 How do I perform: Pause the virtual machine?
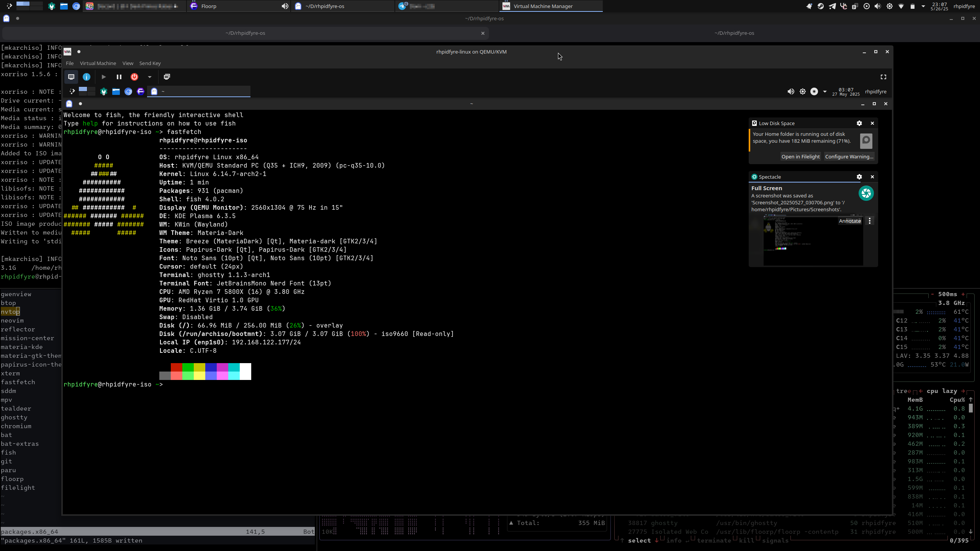(x=119, y=77)
